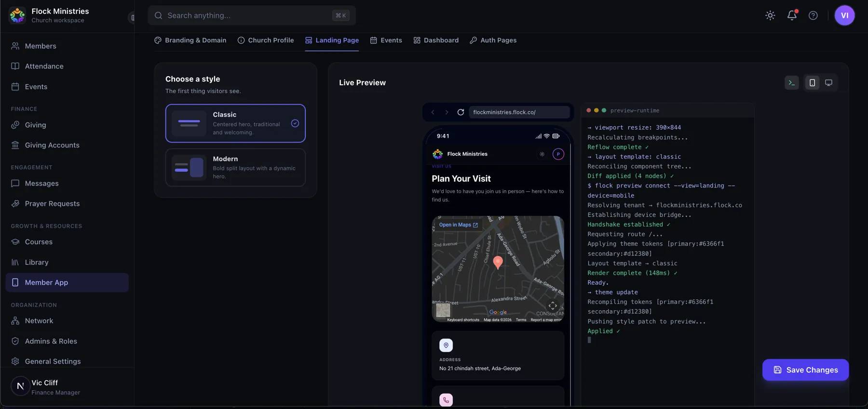The image size is (868, 409).
Task: Open Messages in the sidebar
Action: click(x=67, y=184)
